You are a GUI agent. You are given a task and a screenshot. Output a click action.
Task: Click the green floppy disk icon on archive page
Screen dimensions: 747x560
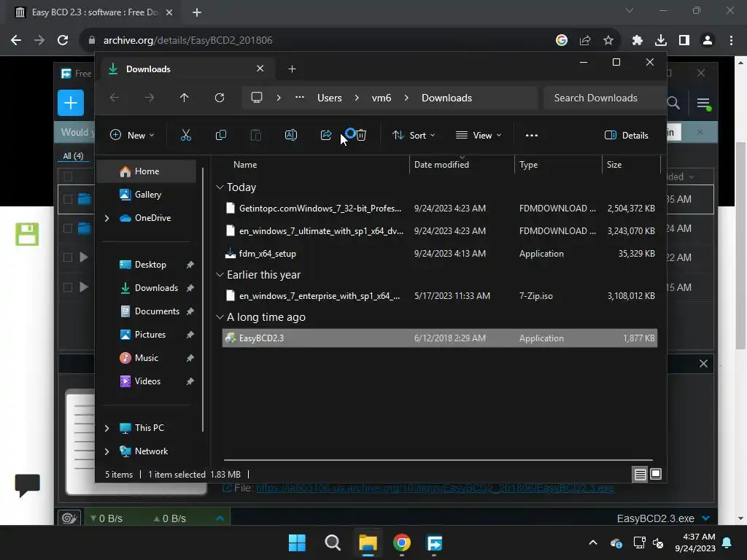coord(27,234)
